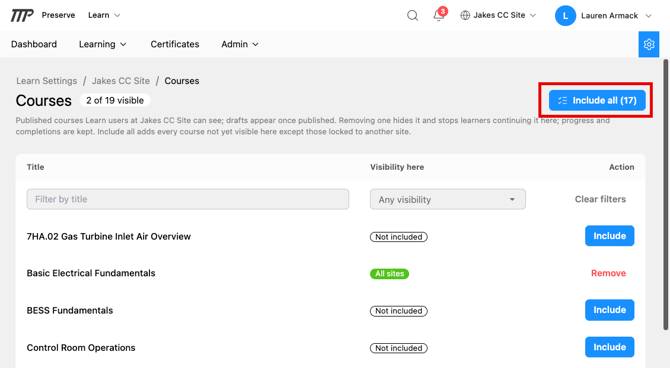Open the Jakes CC Site selector chevron
This screenshot has height=368, width=670.
533,15
